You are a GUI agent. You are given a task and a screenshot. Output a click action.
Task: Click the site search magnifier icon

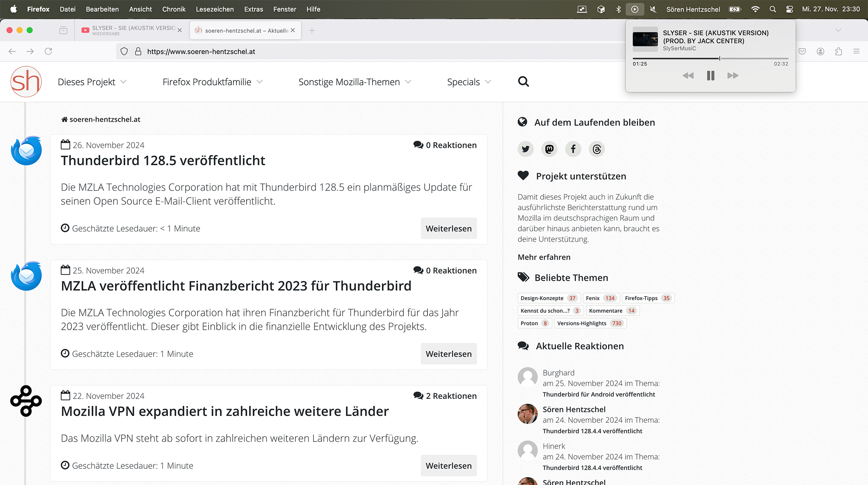tap(523, 82)
